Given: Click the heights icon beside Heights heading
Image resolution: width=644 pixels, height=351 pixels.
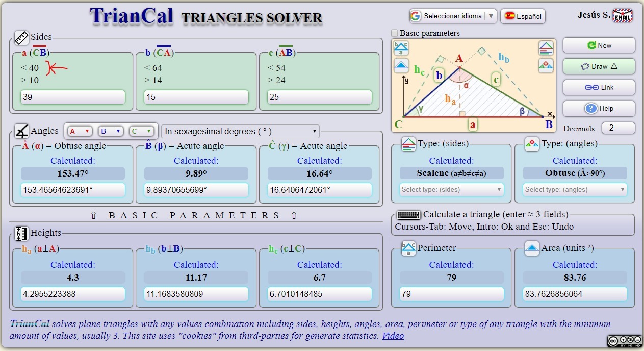Looking at the screenshot, I should 21,233.
